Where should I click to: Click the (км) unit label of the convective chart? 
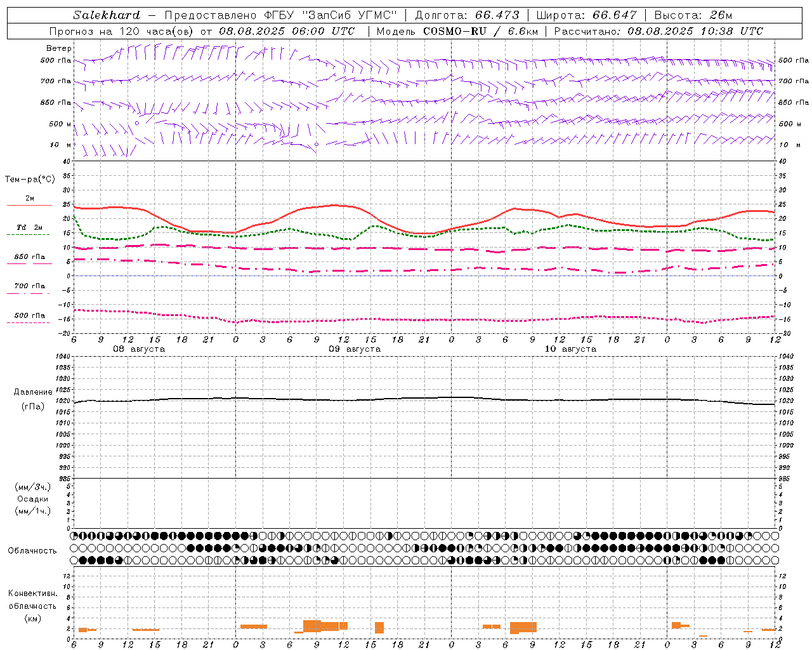point(33,618)
